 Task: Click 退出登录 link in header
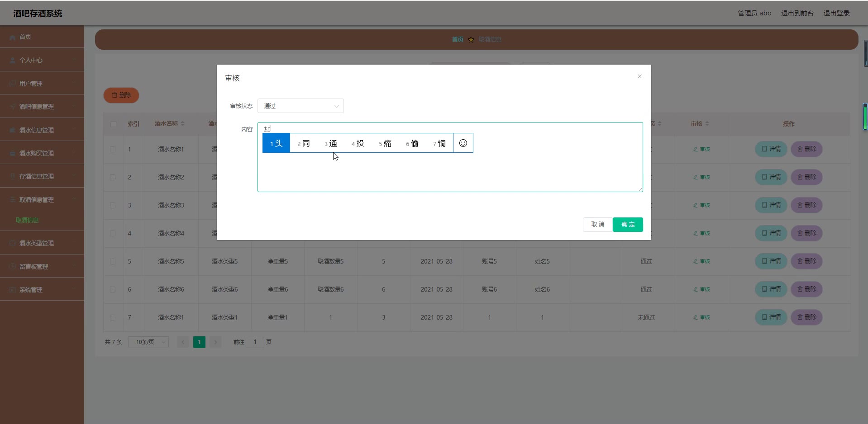click(836, 13)
